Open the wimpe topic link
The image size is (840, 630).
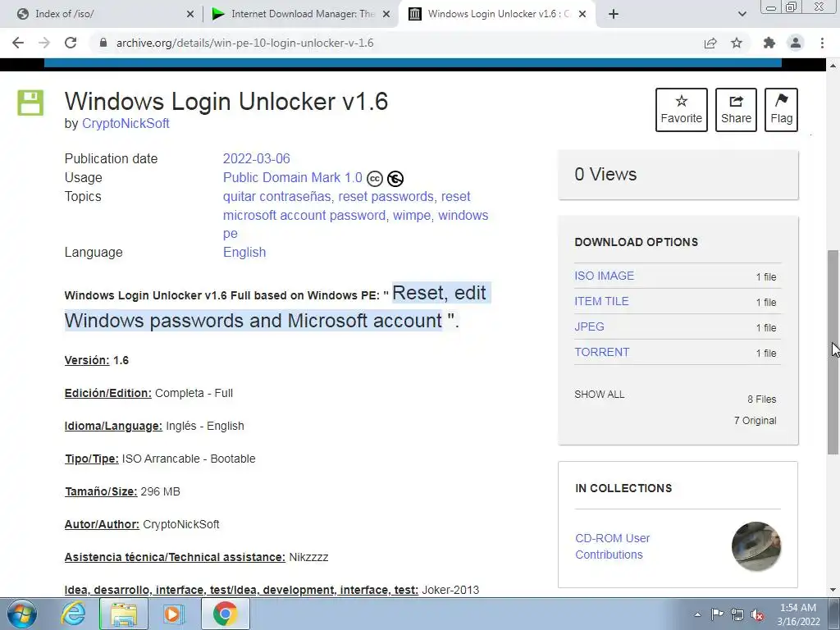tap(412, 216)
